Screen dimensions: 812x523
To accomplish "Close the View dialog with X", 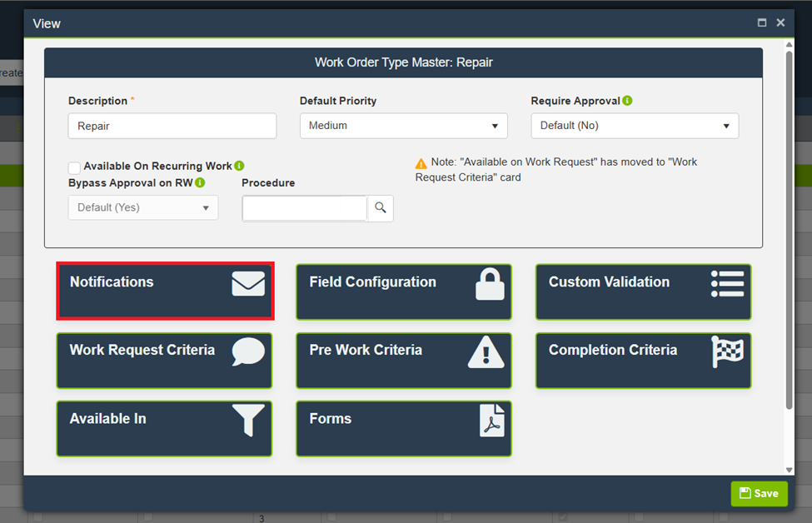I will (x=780, y=23).
